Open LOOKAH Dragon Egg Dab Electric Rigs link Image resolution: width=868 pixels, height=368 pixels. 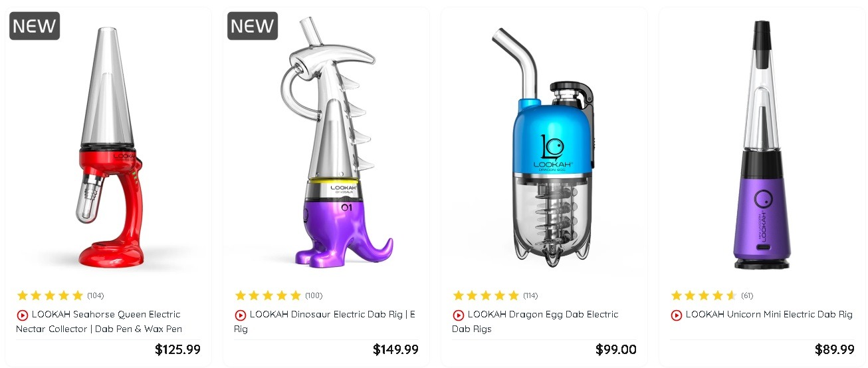536,321
